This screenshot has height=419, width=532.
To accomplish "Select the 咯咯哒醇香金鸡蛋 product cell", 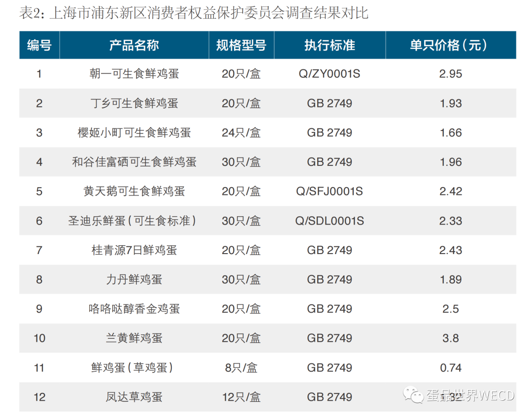I will [x=134, y=309].
